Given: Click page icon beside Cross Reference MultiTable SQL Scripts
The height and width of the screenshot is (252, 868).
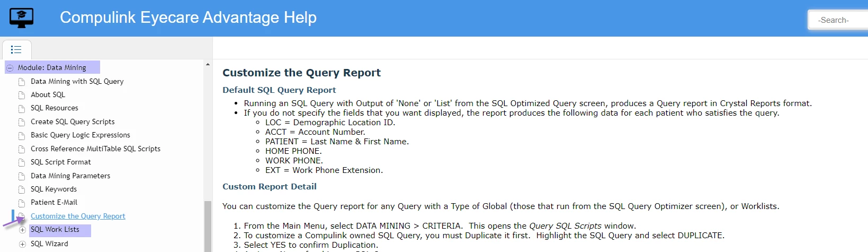Looking at the screenshot, I should point(22,149).
